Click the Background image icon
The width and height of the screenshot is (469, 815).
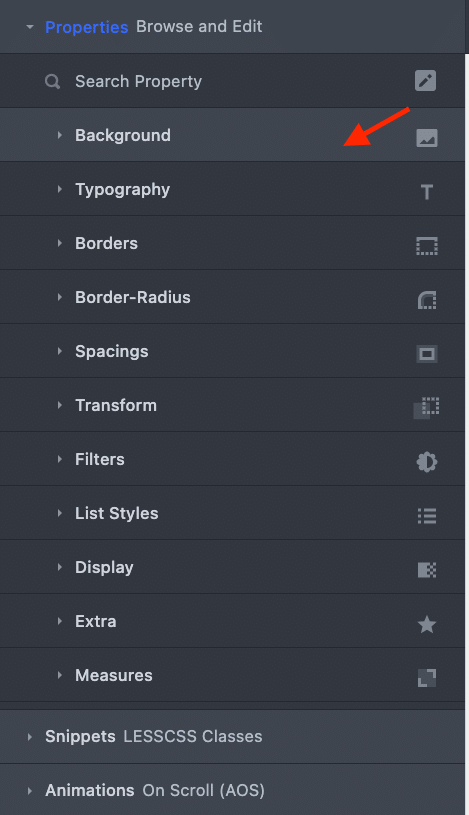426,138
